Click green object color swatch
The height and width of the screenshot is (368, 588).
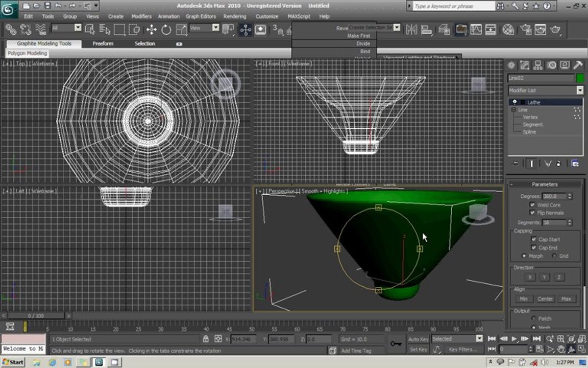(x=580, y=78)
